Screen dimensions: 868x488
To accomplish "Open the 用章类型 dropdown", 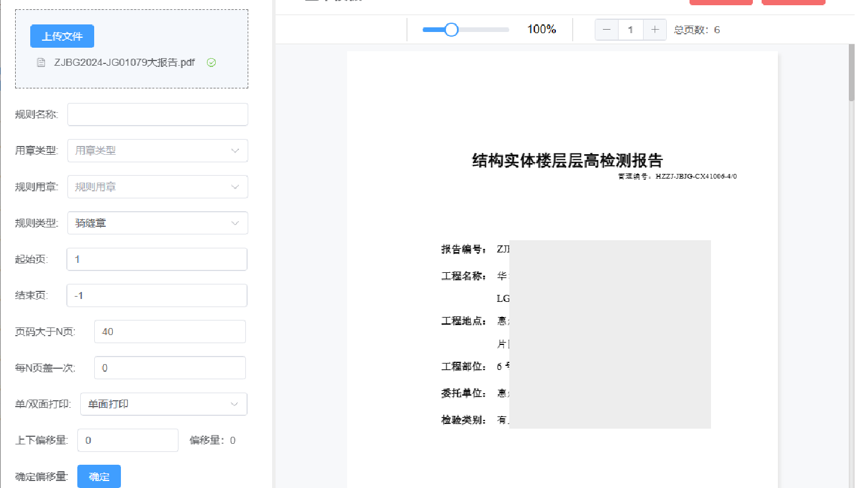I will point(157,150).
